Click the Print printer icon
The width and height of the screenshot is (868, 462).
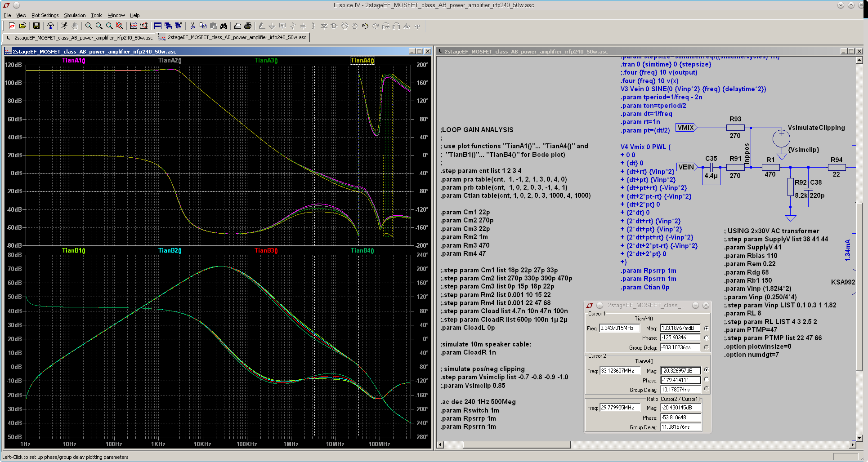pos(248,26)
